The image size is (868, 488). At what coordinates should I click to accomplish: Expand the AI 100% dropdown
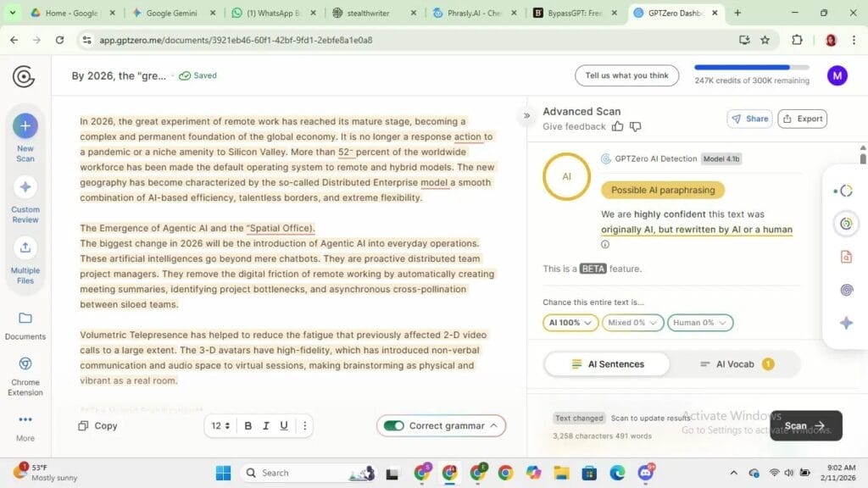570,323
